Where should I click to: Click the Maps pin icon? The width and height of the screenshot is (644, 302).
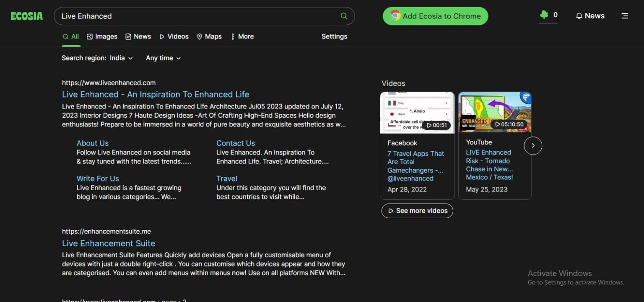[200, 36]
